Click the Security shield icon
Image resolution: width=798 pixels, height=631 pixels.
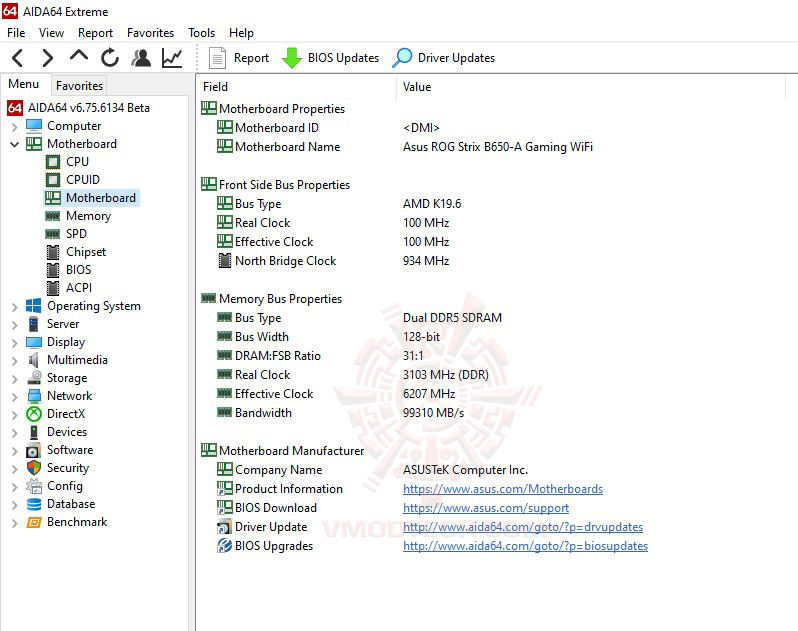pos(34,468)
